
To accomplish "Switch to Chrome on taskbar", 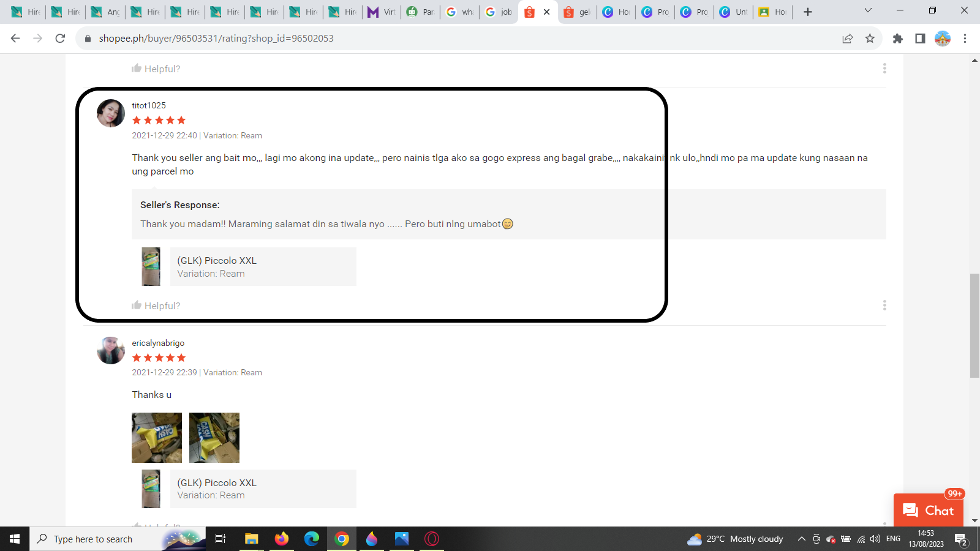I will pos(342,539).
